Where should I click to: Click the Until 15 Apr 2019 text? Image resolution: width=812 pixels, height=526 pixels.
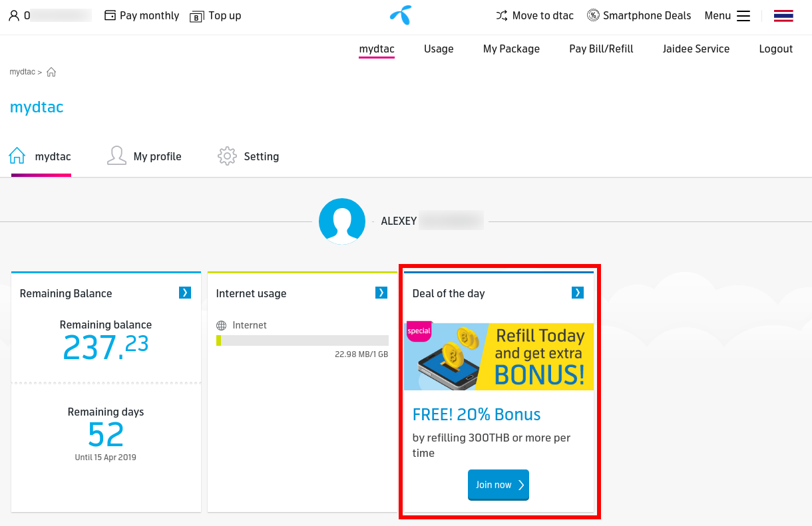point(106,458)
